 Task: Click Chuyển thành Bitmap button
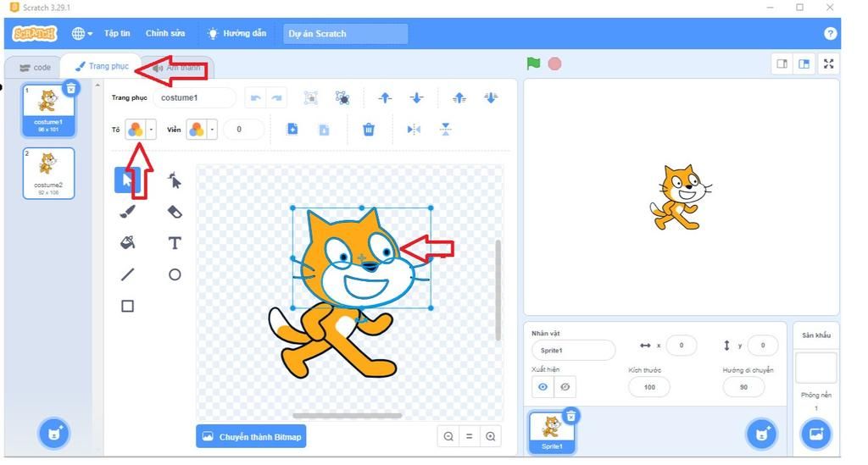251,436
